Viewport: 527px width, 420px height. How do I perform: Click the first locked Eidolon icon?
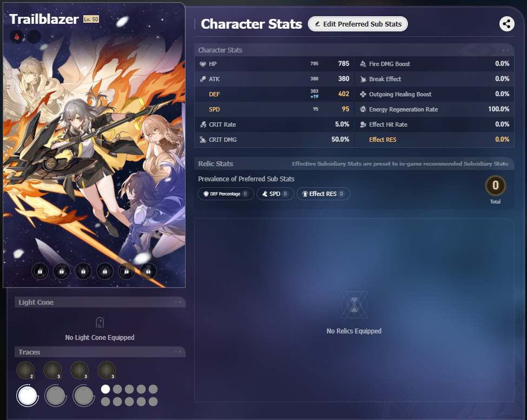click(40, 271)
